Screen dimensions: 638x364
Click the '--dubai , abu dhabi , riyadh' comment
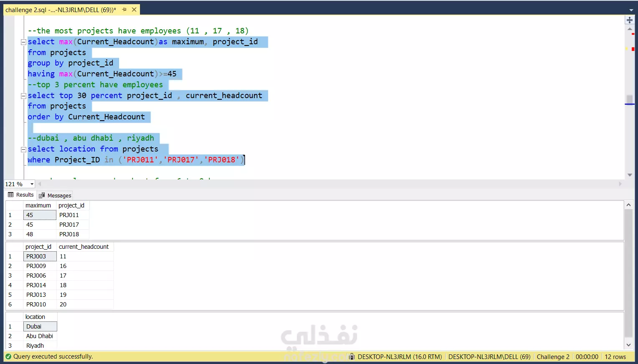point(91,138)
